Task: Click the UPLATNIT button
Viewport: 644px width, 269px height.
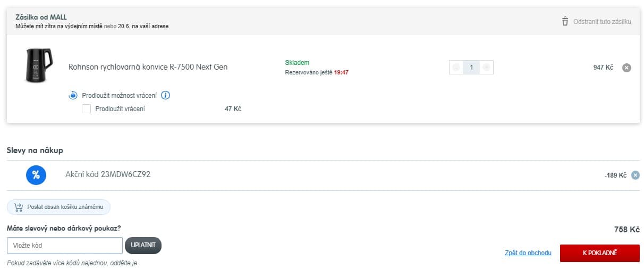Action: [143, 246]
